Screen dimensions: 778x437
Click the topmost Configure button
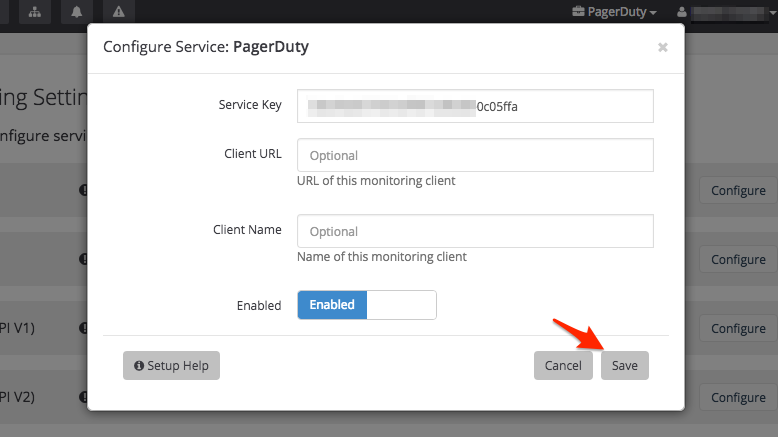coord(738,190)
